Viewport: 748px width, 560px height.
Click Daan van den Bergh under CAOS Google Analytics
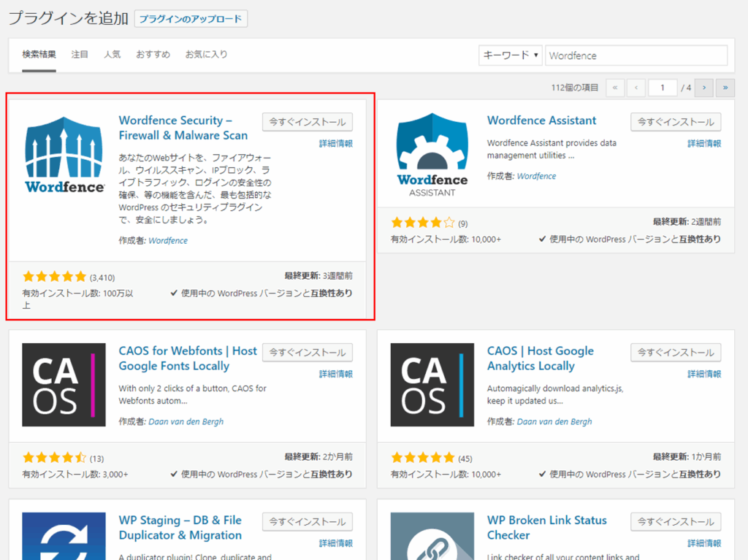click(554, 422)
